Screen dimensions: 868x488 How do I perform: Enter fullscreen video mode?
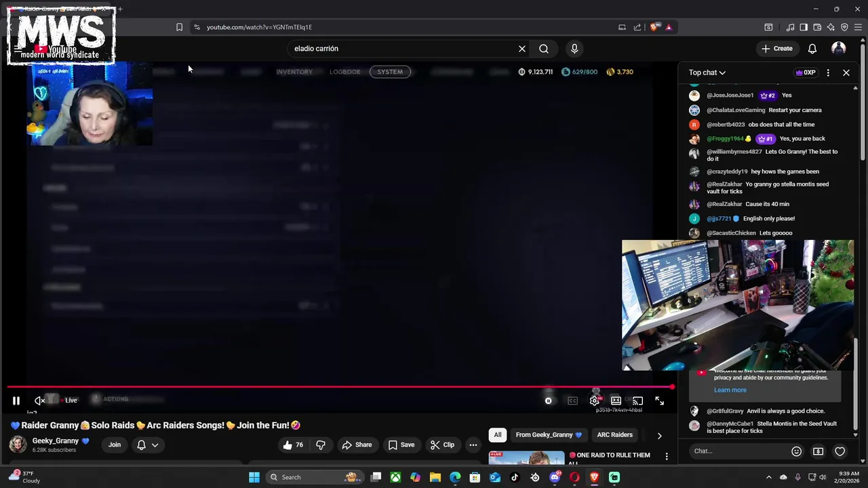pos(659,401)
